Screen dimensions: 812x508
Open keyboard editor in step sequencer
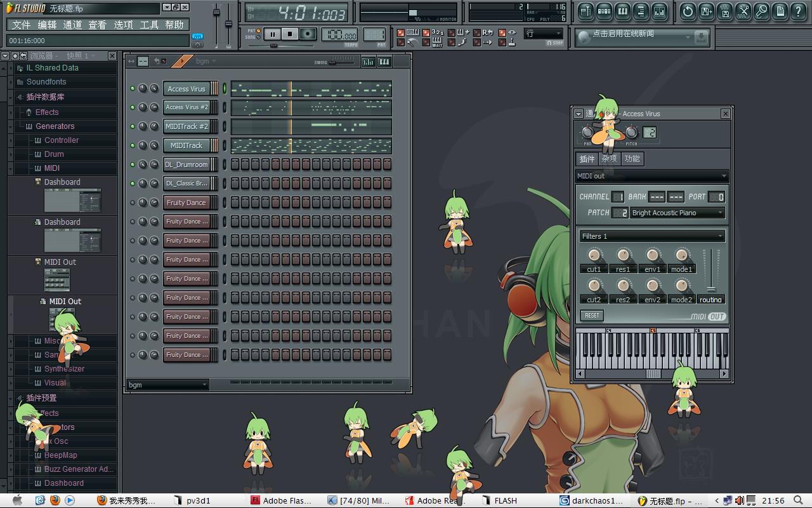(384, 62)
